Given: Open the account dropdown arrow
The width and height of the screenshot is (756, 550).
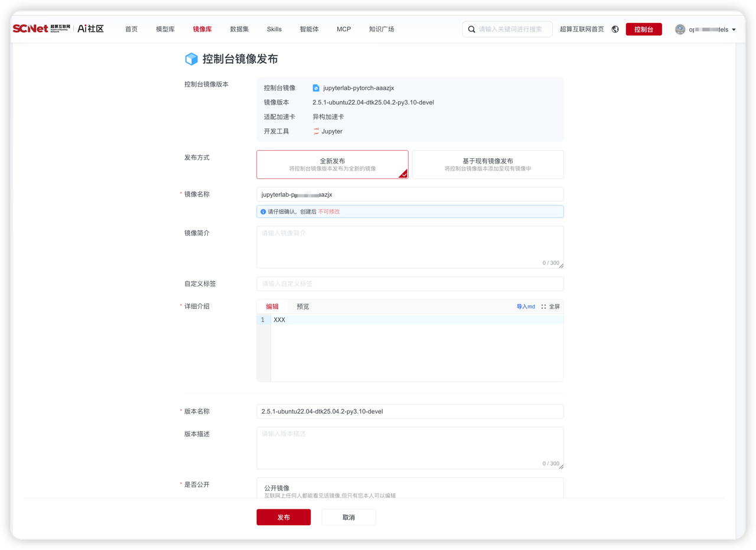Looking at the screenshot, I should tap(734, 30).
